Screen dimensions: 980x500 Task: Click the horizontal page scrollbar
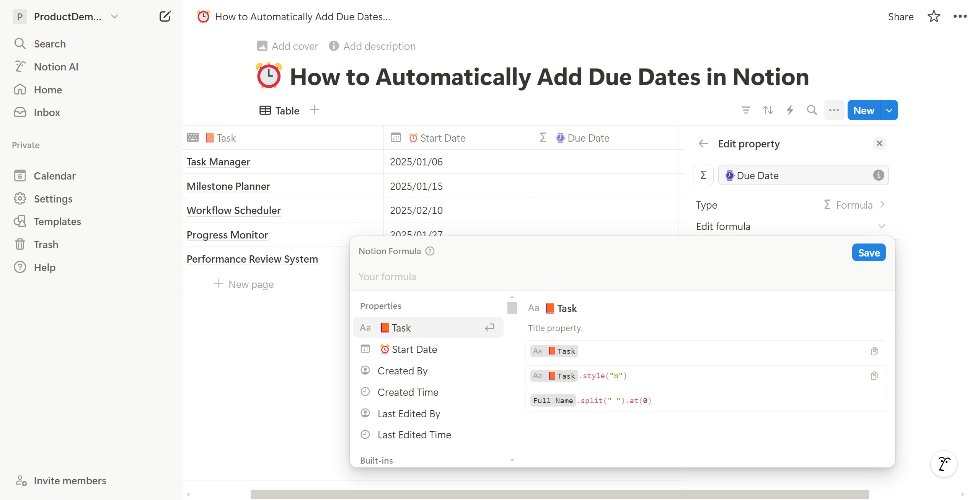tap(559, 494)
